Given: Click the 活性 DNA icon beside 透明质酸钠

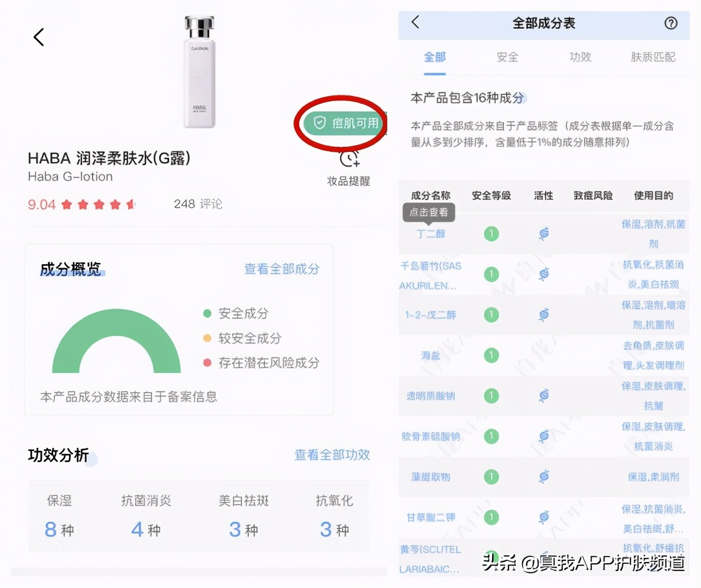Looking at the screenshot, I should pos(543,396).
